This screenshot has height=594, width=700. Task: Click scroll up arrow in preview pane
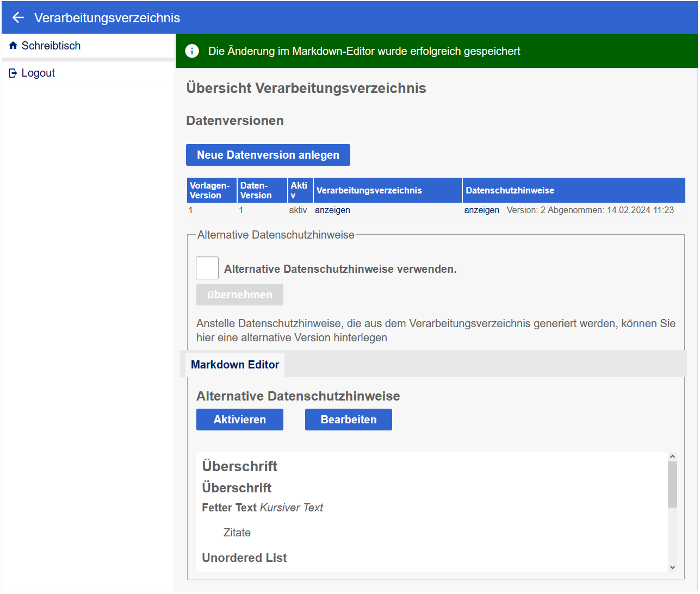(672, 457)
